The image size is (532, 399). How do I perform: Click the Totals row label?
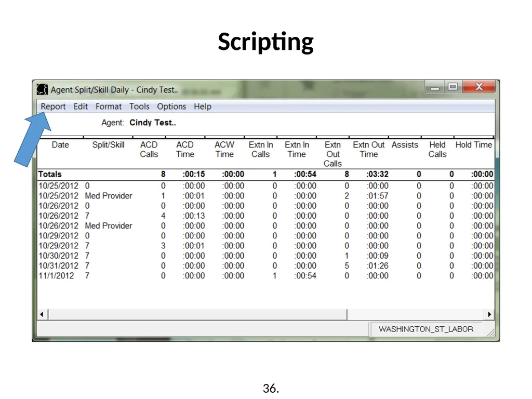50,175
